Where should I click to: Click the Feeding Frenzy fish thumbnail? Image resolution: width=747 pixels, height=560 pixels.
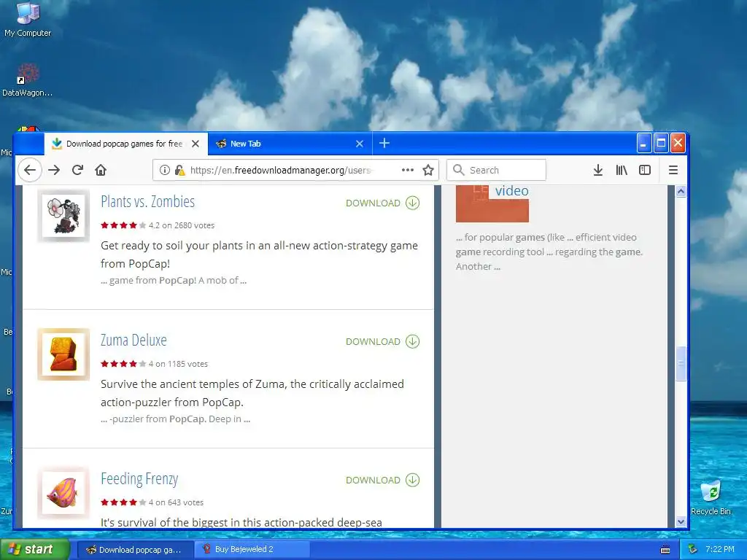63,493
